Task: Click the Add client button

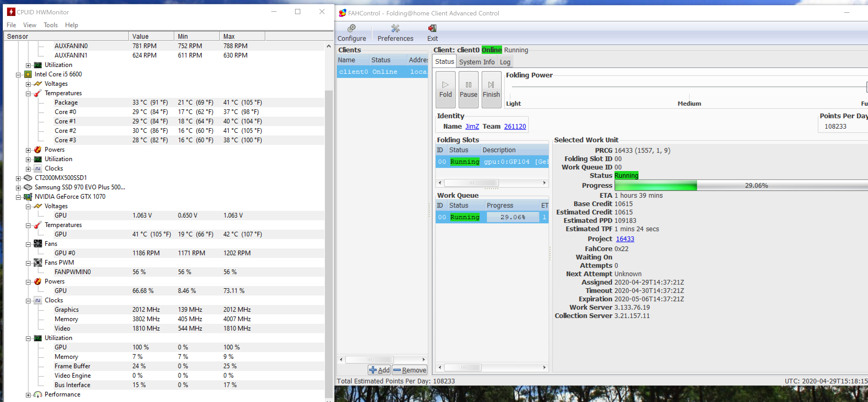Action: tap(379, 370)
